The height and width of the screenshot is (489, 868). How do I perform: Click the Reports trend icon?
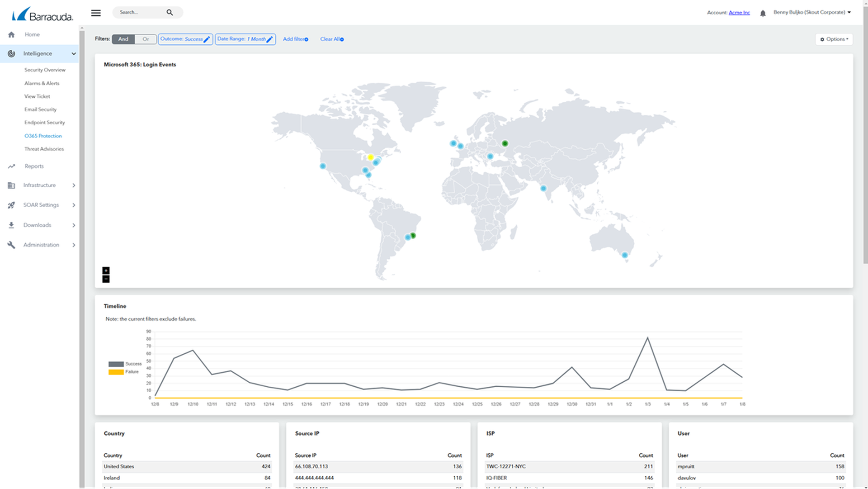pyautogui.click(x=11, y=166)
